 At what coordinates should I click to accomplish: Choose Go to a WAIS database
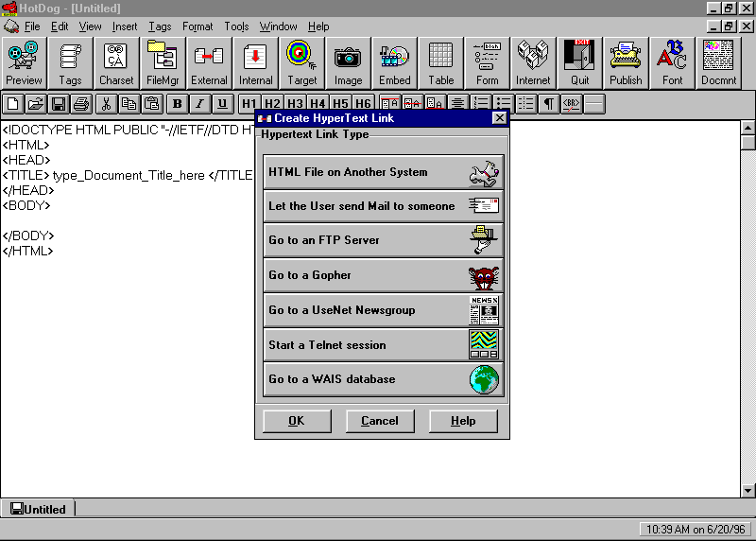[384, 379]
